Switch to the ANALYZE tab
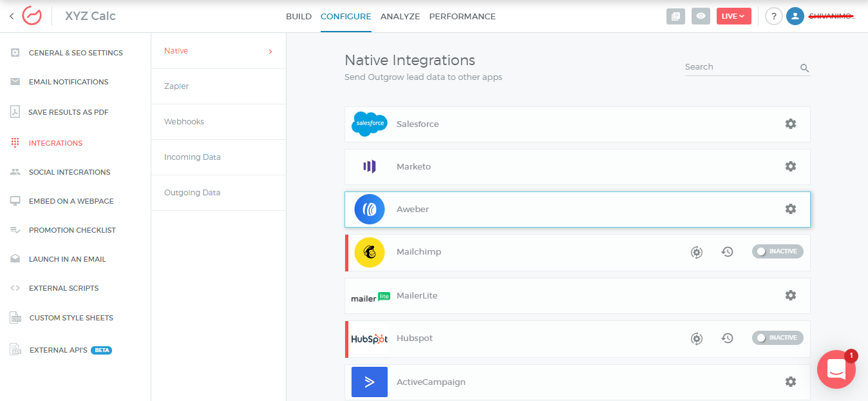The width and height of the screenshot is (868, 401). (400, 17)
